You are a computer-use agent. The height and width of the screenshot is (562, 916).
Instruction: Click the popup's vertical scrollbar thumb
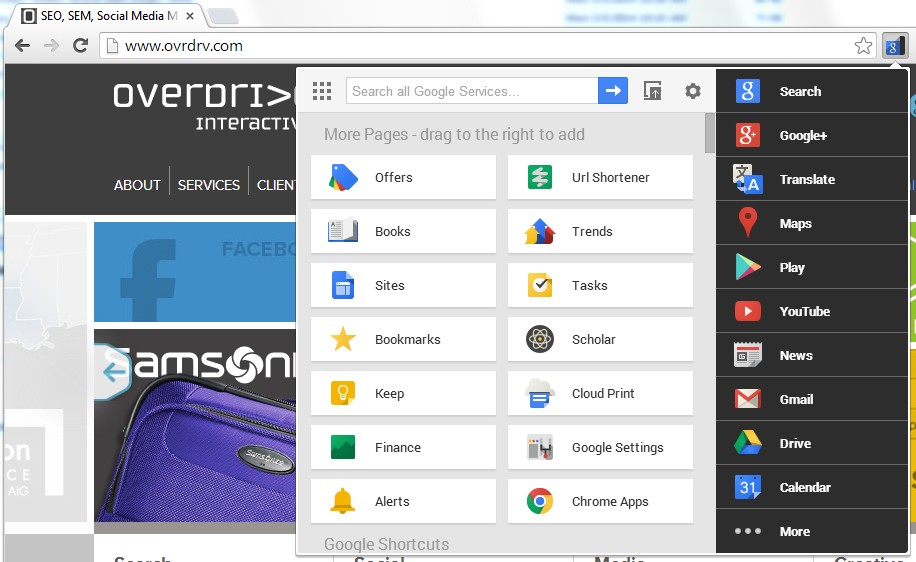(x=710, y=133)
